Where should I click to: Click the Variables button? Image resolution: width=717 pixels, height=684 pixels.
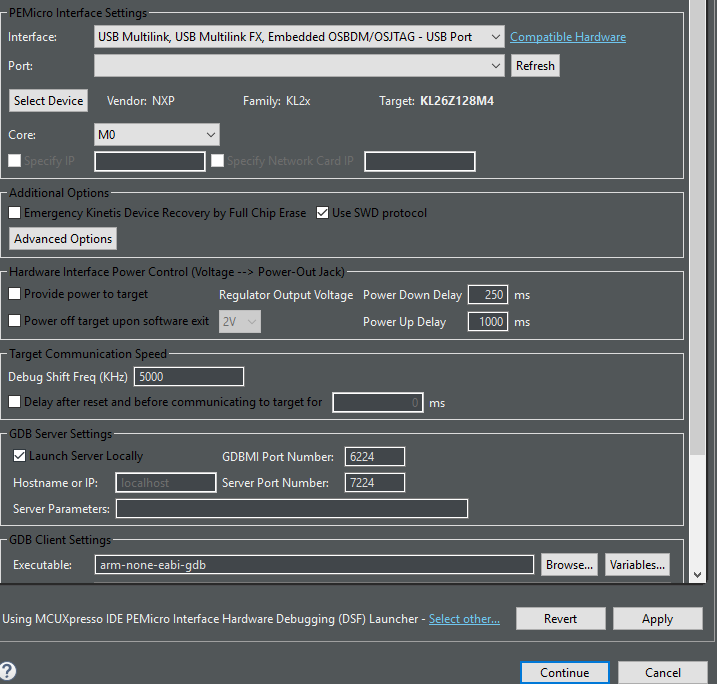pyautogui.click(x=637, y=565)
